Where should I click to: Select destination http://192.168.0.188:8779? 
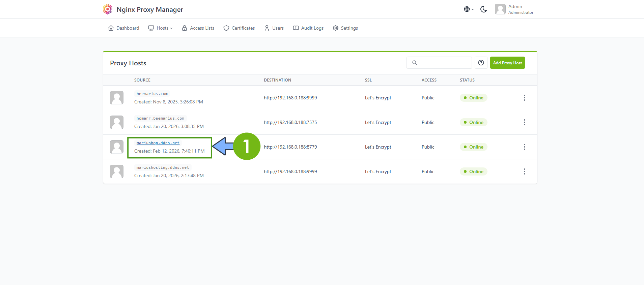[290, 147]
